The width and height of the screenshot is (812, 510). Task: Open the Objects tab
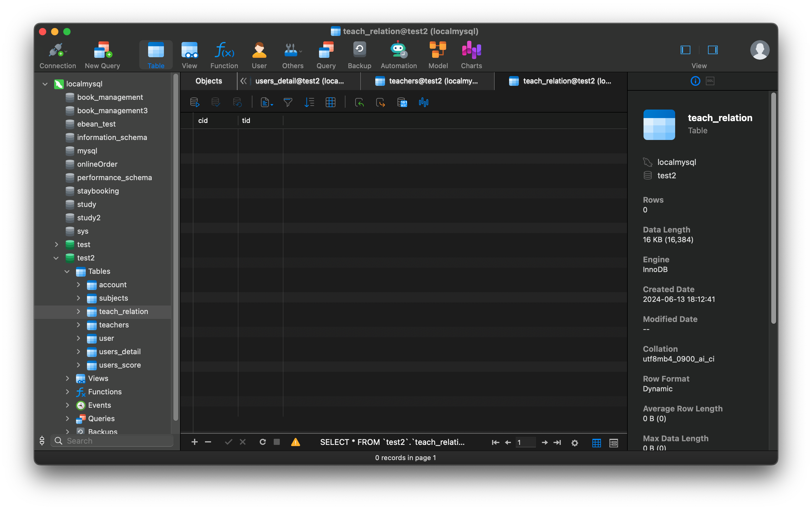[x=208, y=81]
